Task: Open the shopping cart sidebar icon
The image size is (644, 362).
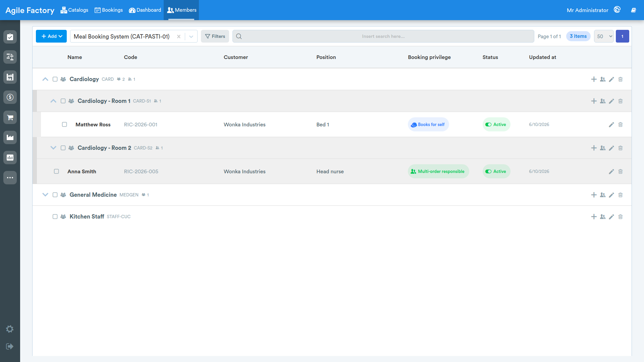Action: click(10, 117)
